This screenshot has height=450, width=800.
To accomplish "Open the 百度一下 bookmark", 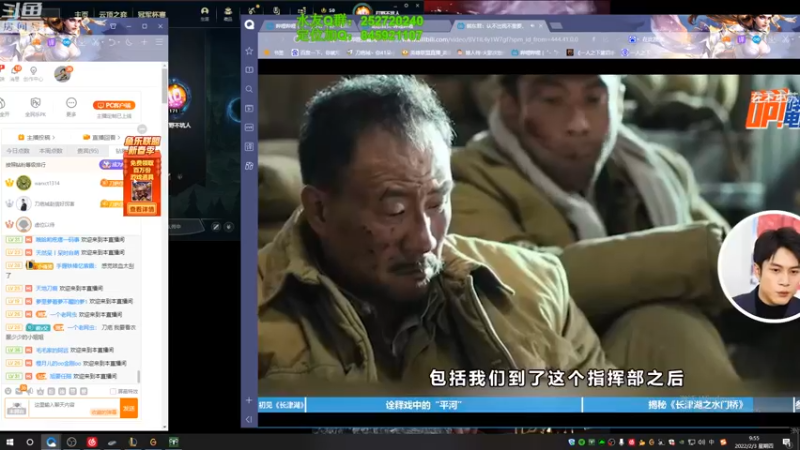I will (x=315, y=52).
